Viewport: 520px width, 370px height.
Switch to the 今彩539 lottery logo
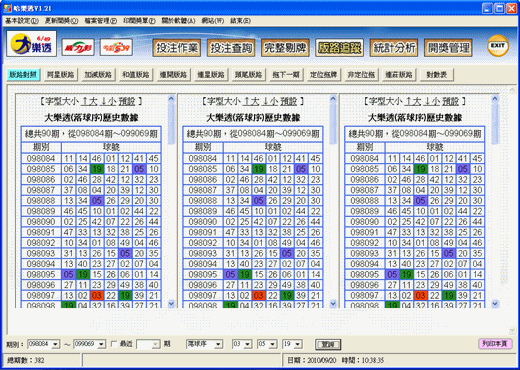click(116, 47)
